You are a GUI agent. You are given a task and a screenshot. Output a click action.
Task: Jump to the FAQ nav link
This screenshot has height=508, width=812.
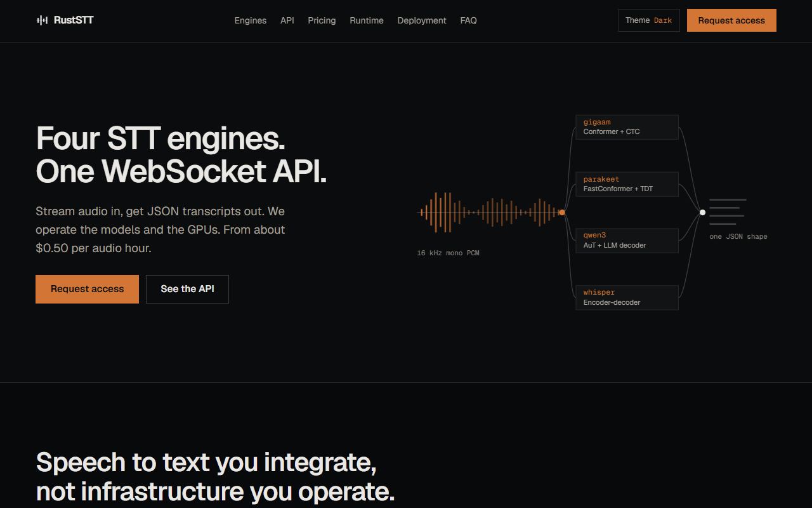click(469, 20)
